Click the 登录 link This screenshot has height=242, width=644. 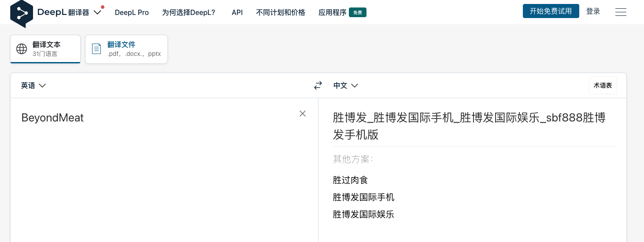pos(593,11)
